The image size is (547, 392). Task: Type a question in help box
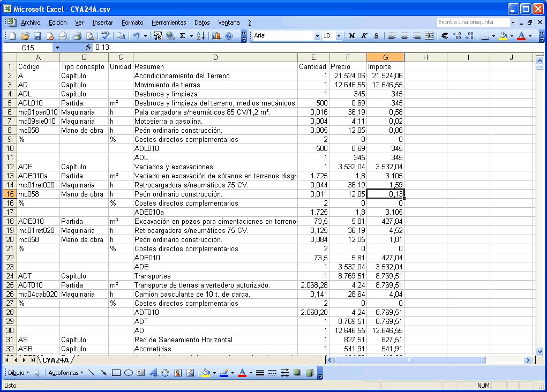click(x=473, y=22)
